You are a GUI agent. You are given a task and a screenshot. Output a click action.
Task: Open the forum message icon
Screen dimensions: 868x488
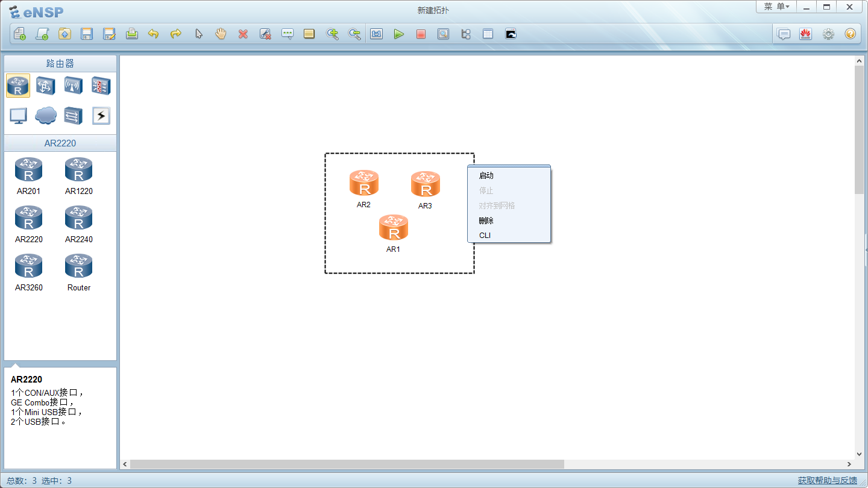tap(784, 34)
